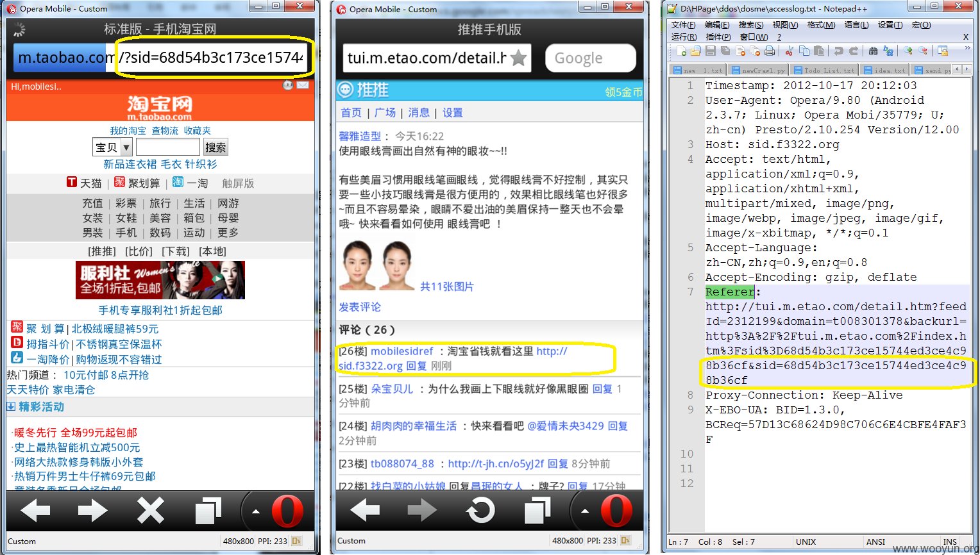This screenshot has width=980, height=555.
Task: Click the Zoom Out magnifier in Notepad++
Action: pos(923,51)
